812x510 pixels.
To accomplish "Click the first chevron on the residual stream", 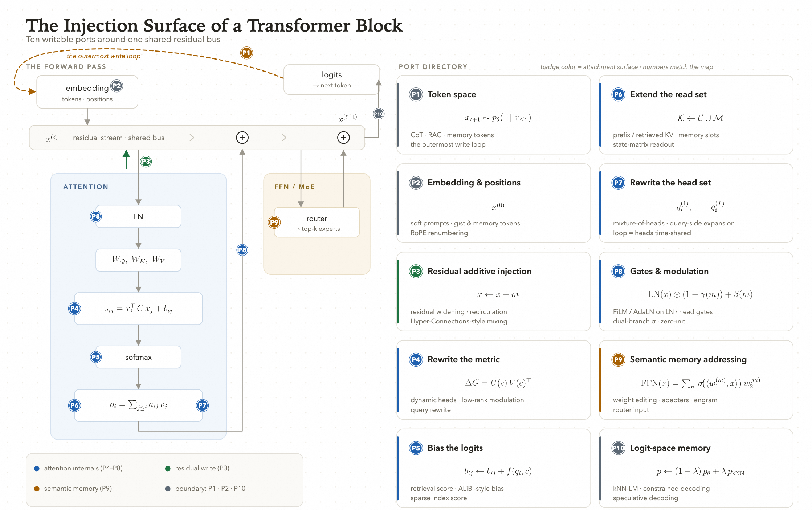I will tap(192, 138).
